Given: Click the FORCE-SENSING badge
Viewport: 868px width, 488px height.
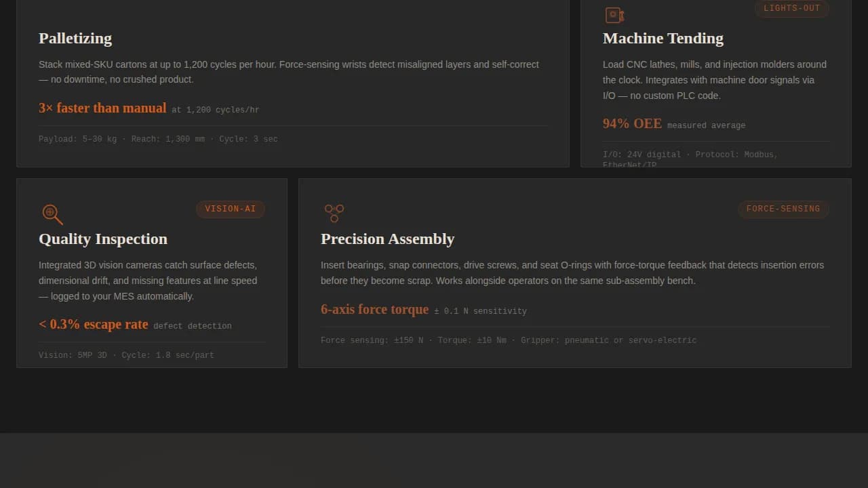Looking at the screenshot, I should point(783,209).
